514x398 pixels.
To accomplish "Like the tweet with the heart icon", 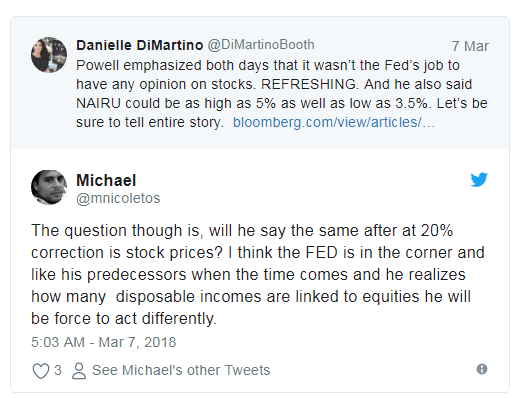I will [x=41, y=371].
